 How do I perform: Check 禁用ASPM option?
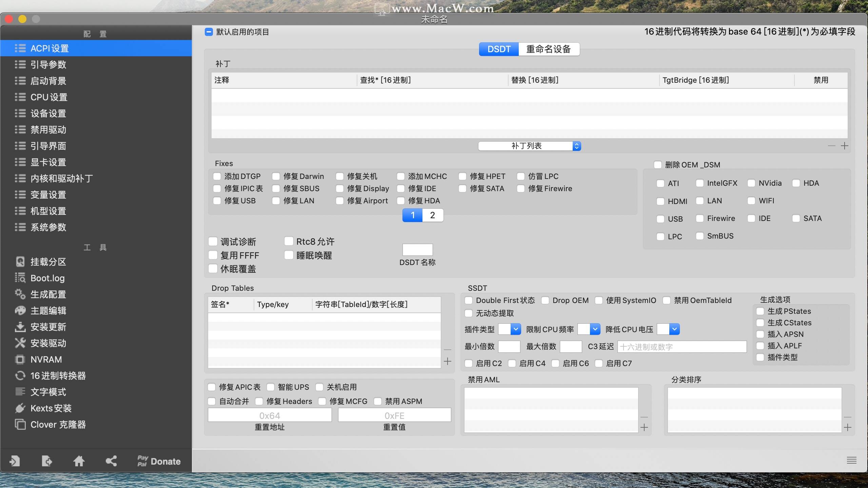pyautogui.click(x=378, y=401)
